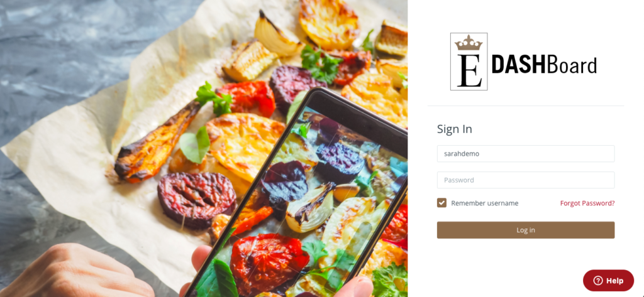Click the DASHBoard wordmark
This screenshot has width=644, height=297.
[544, 66]
